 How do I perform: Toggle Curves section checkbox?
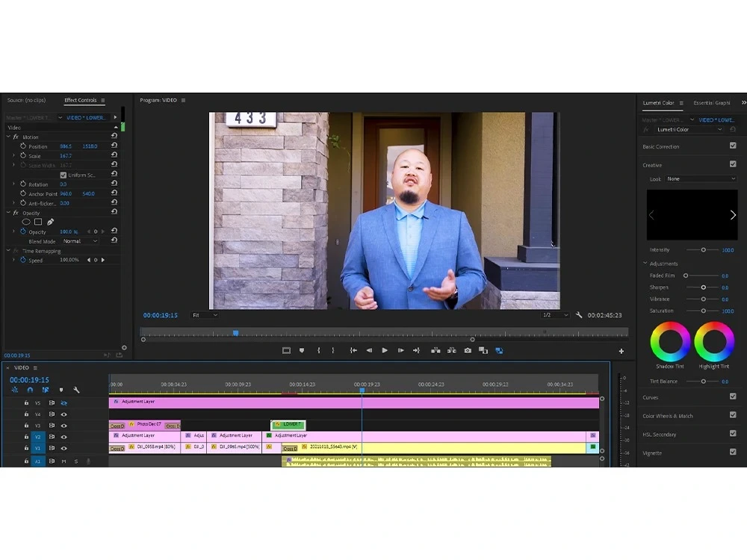(733, 396)
